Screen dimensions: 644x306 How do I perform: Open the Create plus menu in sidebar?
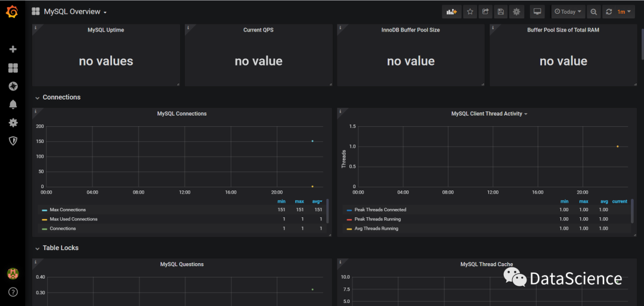pos(13,49)
